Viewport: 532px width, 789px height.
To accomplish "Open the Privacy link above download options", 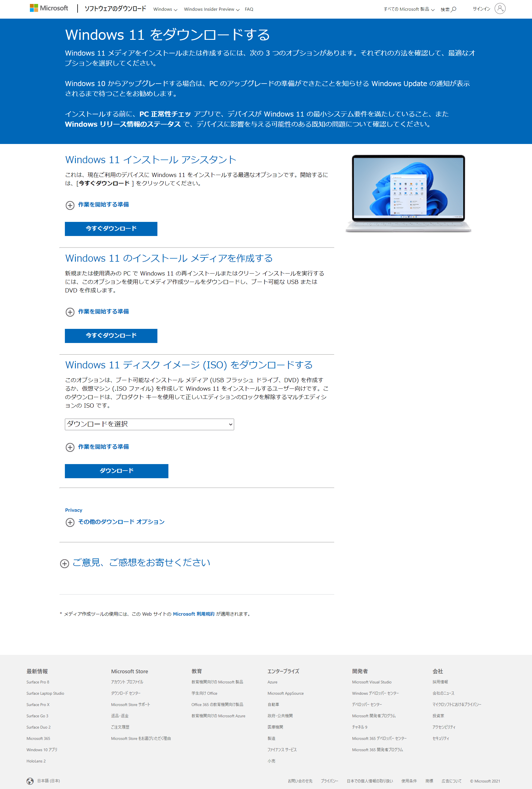I will pos(74,510).
